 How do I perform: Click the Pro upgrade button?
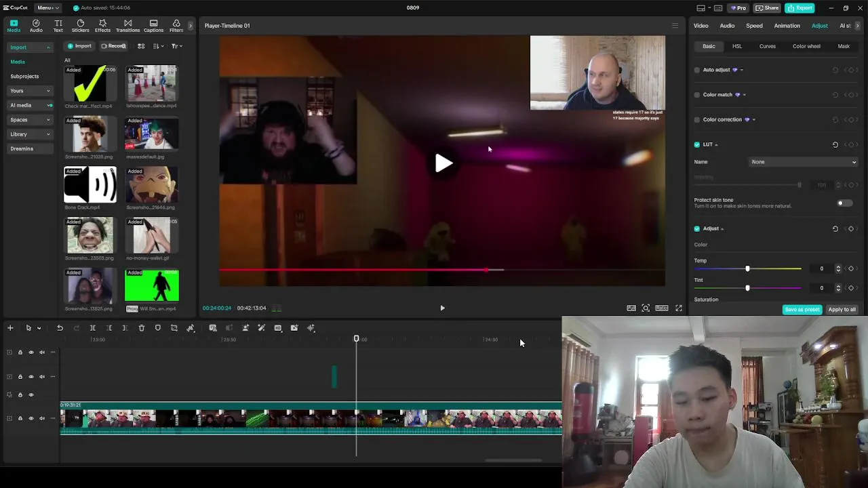tap(738, 8)
